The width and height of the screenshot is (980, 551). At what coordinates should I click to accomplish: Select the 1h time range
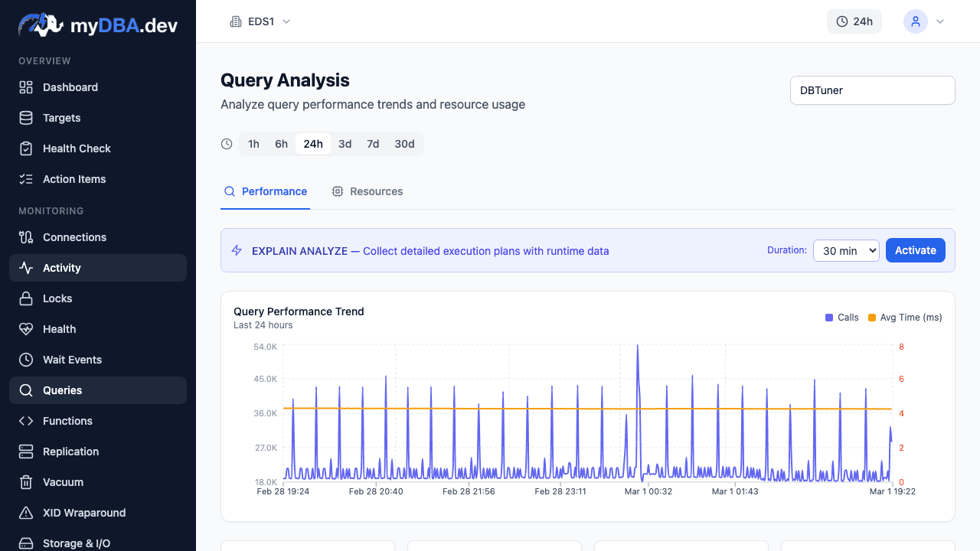click(x=253, y=144)
